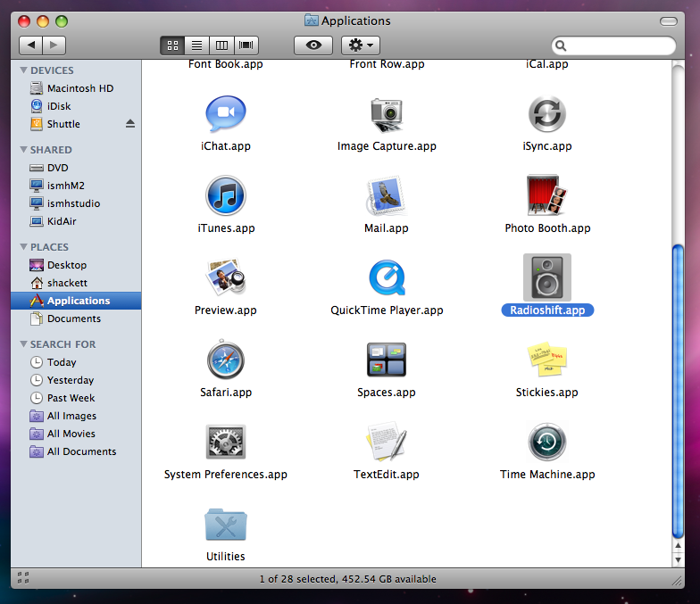Click the vertical scrollbar thumb
Image resolution: width=700 pixels, height=604 pixels.
pos(678,391)
